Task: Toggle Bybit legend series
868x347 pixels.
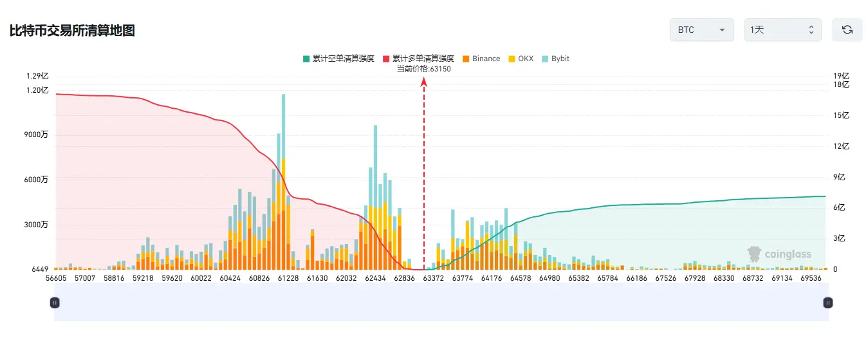Action: click(555, 59)
